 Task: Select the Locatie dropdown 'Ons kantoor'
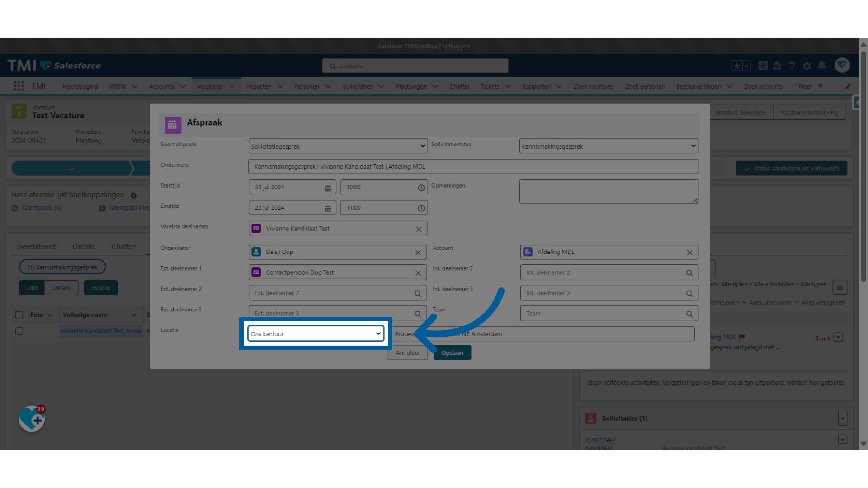315,333
